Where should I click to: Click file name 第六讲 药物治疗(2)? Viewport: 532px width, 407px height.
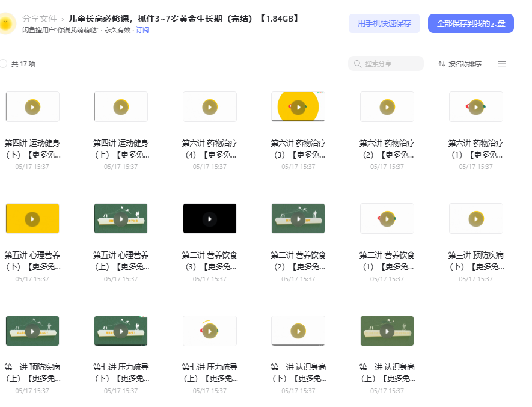(387, 148)
